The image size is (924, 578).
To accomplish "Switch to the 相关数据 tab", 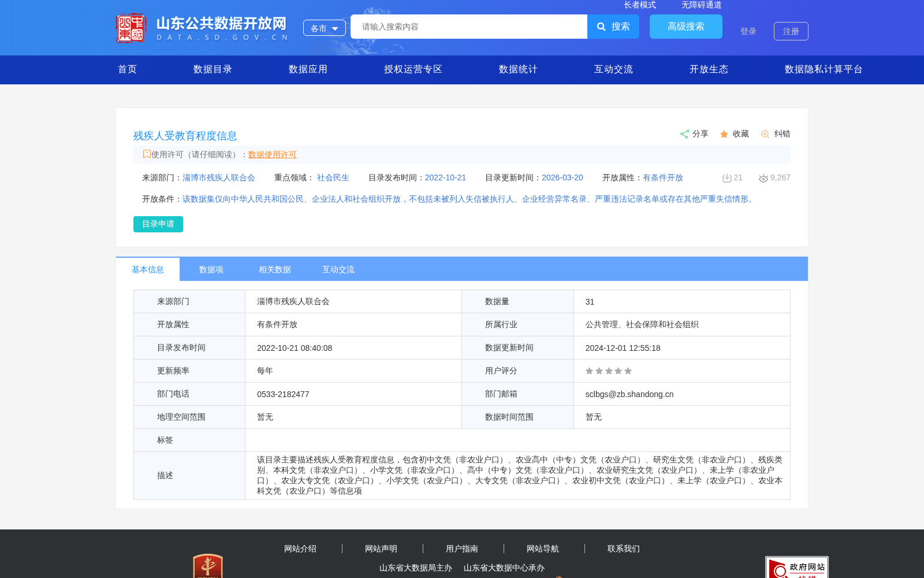I will [275, 269].
